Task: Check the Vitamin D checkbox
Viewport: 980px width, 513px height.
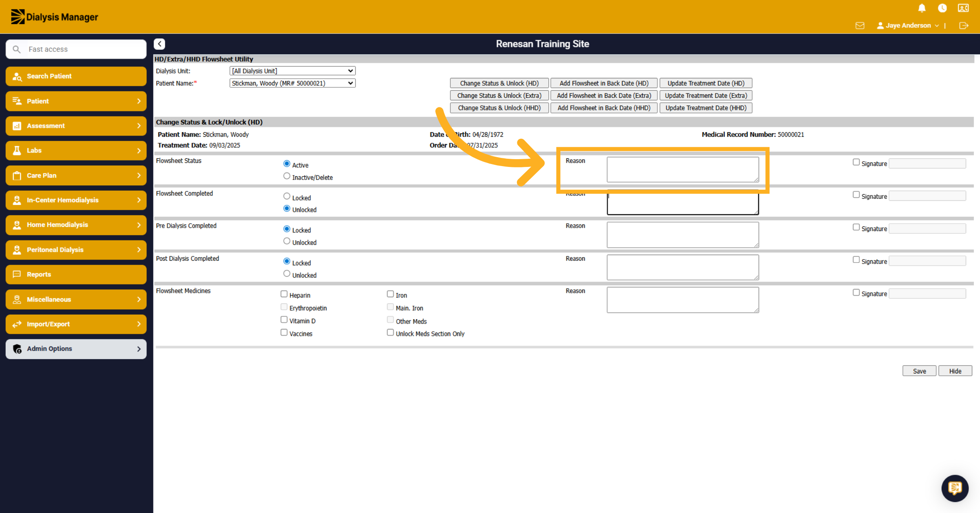Action: (x=284, y=320)
